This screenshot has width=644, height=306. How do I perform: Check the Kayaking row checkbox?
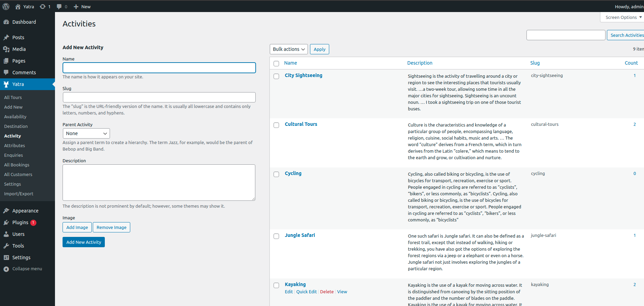pyautogui.click(x=276, y=285)
